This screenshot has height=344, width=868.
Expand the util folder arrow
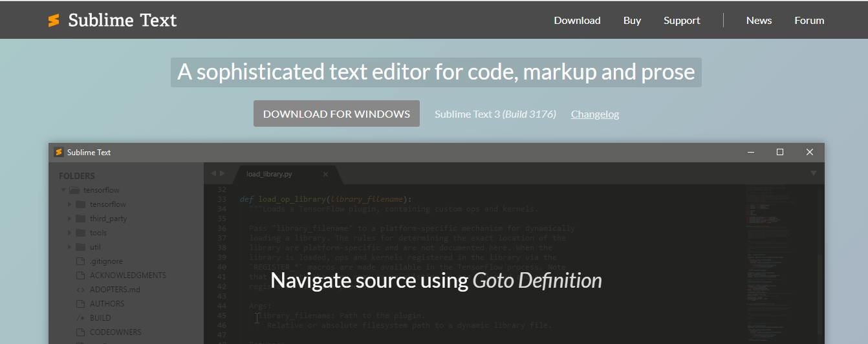click(70, 247)
